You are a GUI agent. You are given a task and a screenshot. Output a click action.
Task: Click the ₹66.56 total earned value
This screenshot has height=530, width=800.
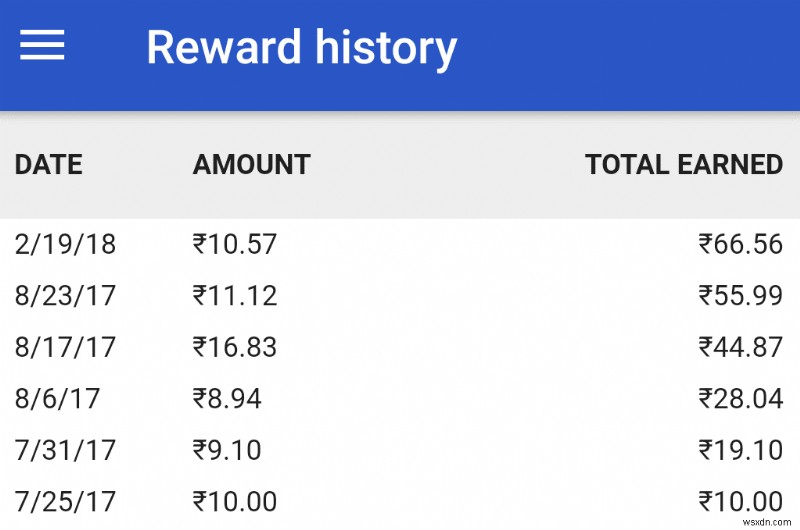(x=740, y=244)
